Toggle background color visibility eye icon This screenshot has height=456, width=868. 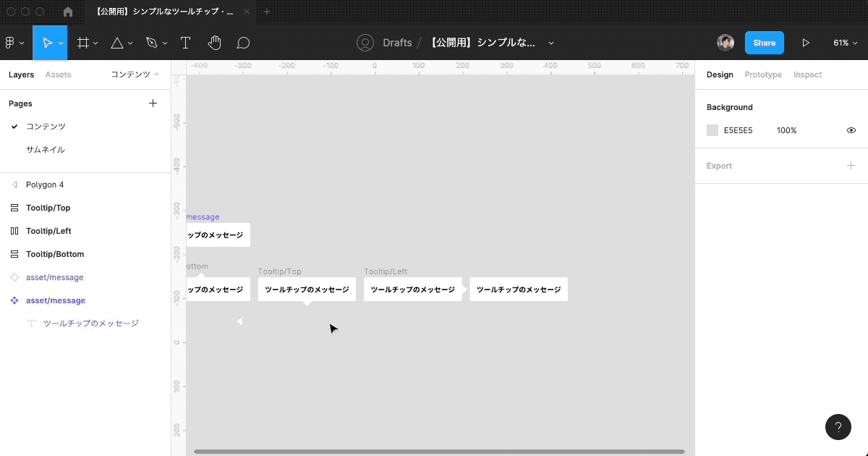[x=851, y=130]
